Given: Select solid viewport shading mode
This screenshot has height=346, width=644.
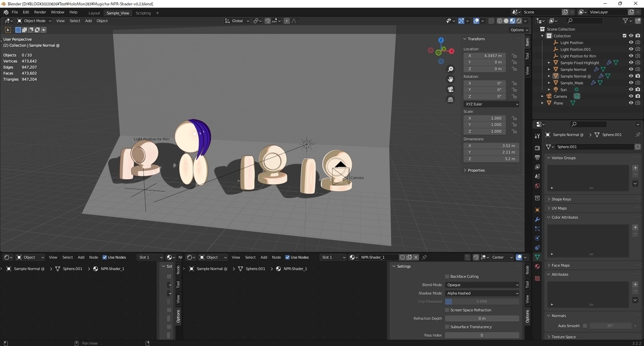Looking at the screenshot, I should tap(506, 21).
